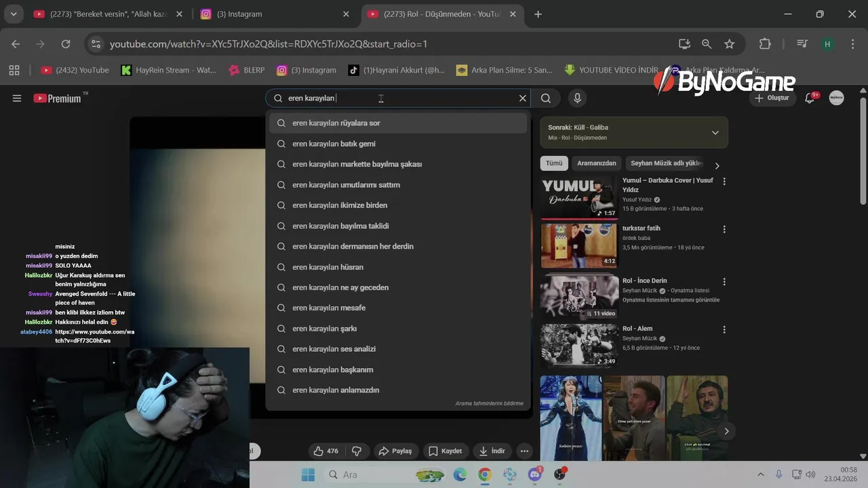Open Google Chrome from the taskbar

point(485,474)
